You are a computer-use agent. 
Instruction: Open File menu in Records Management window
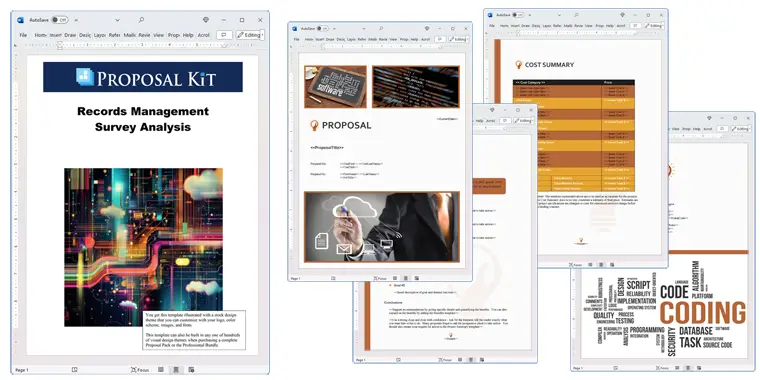pyautogui.click(x=23, y=35)
